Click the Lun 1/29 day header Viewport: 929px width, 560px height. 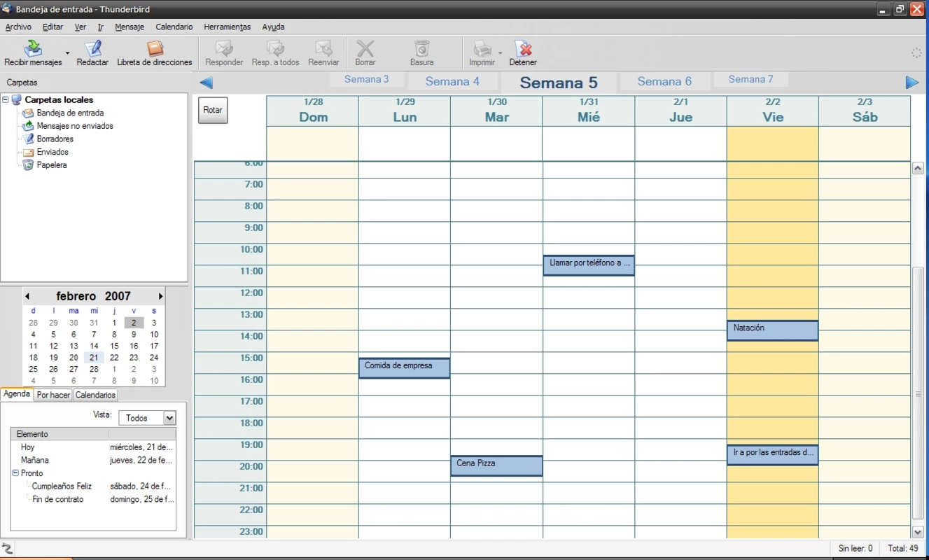[404, 111]
